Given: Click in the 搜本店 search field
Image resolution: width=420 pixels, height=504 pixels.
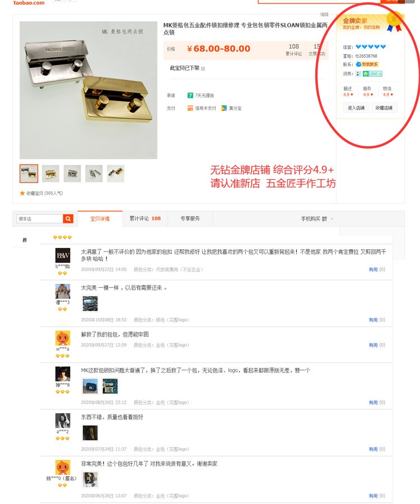Looking at the screenshot, I should tap(40, 218).
